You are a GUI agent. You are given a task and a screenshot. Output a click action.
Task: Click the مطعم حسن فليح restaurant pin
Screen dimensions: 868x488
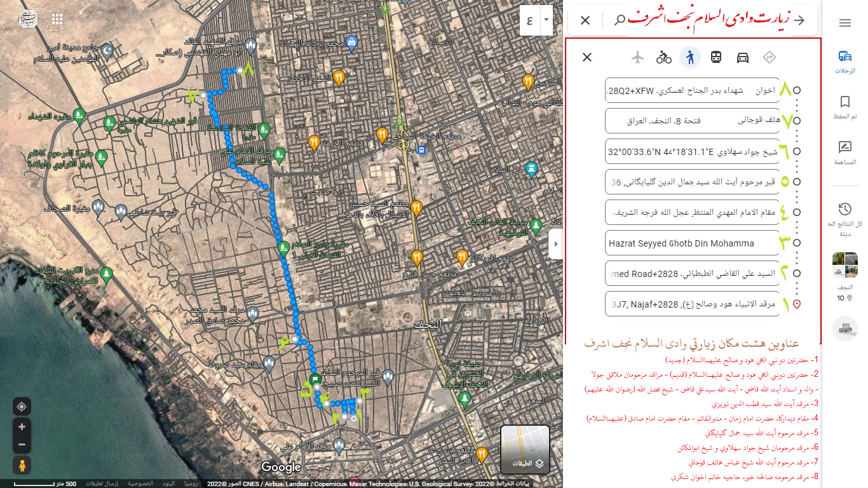417,258
